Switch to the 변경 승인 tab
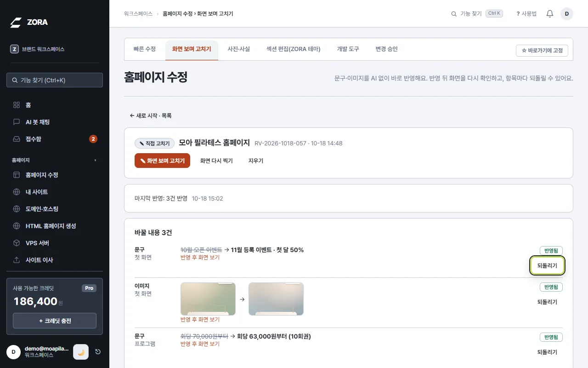Image resolution: width=588 pixels, height=368 pixels. pos(387,49)
